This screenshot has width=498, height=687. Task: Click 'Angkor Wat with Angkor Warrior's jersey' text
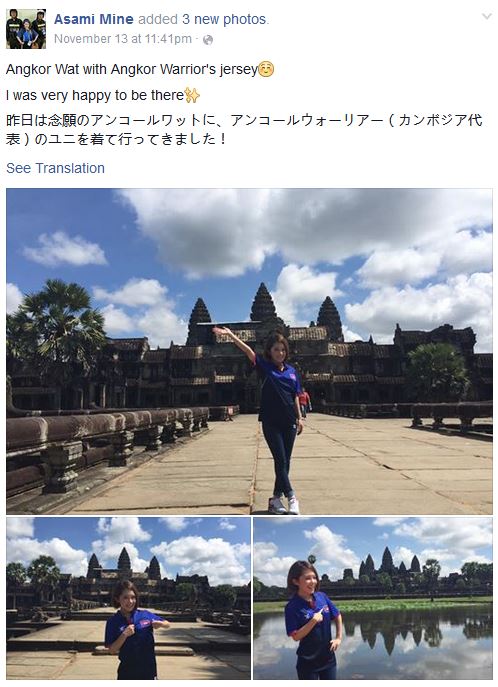coord(132,70)
